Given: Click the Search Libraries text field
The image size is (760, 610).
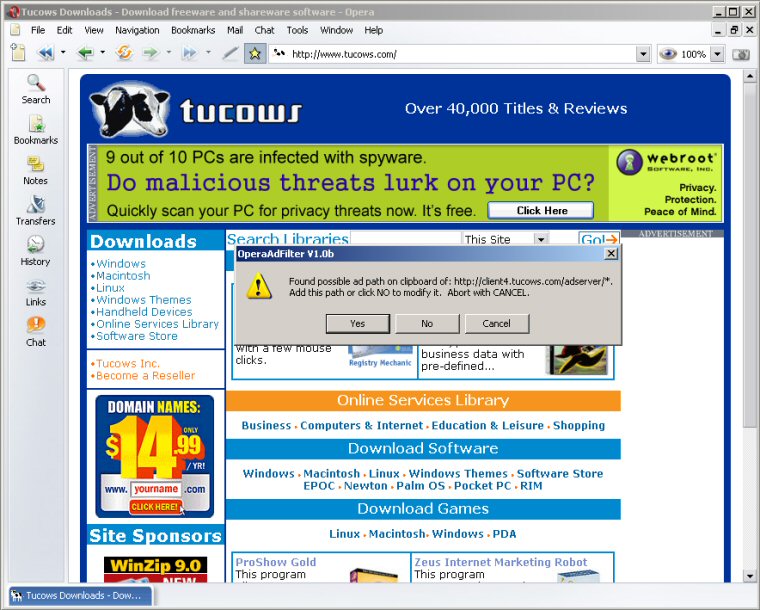Looking at the screenshot, I should click(x=406, y=239).
